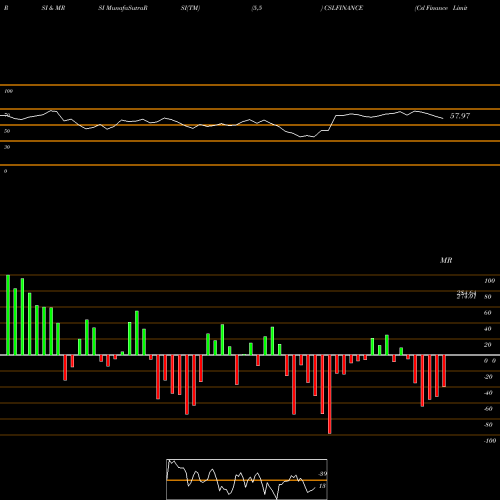Viewport: 500px width, 500px height.
Task: Click the 'SI & MR' header text
Action: 53,8
